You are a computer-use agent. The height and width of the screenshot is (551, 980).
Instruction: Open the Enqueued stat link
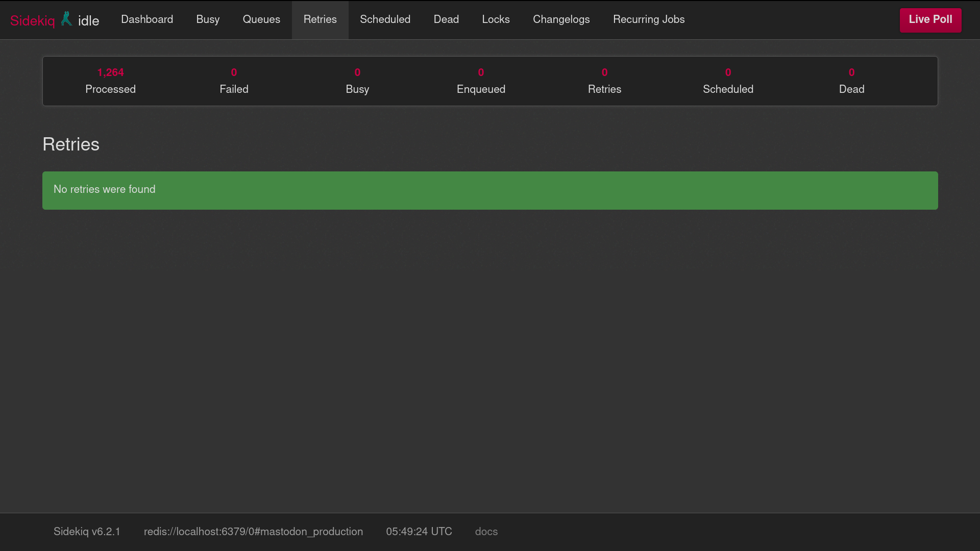pos(481,81)
